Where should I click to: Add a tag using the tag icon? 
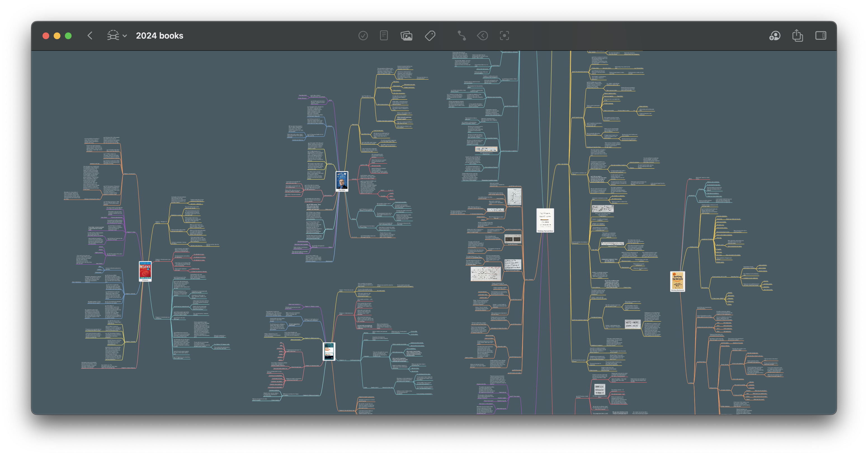pos(430,35)
